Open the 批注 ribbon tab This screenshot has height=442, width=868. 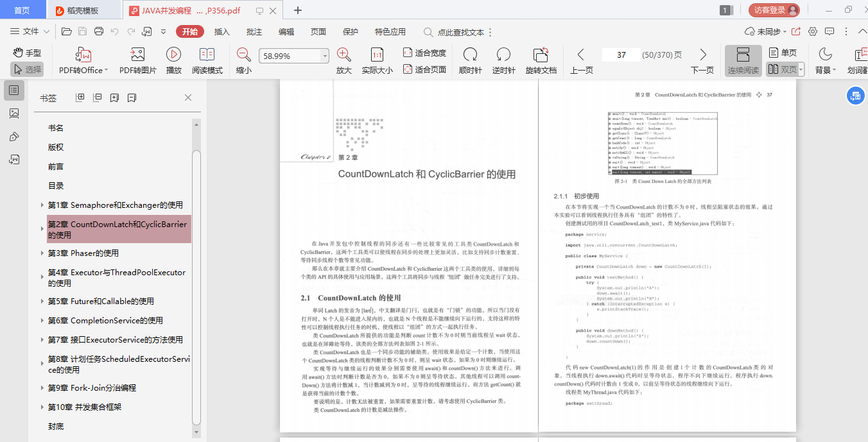254,31
